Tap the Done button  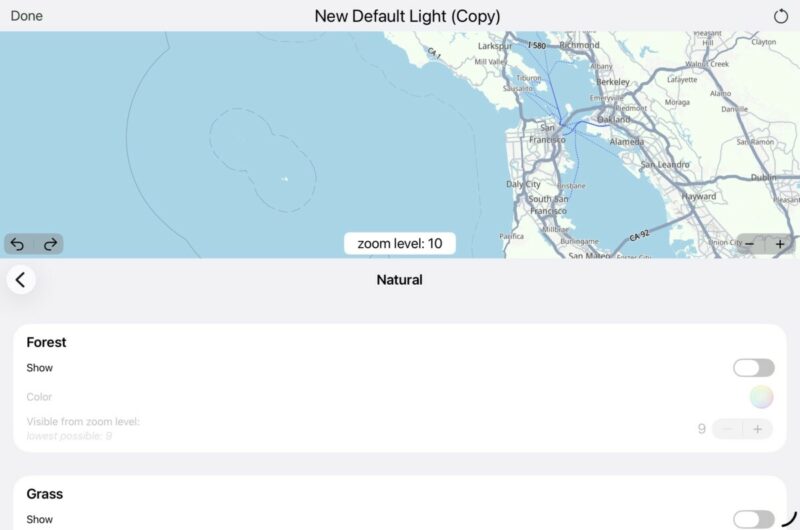click(x=27, y=16)
